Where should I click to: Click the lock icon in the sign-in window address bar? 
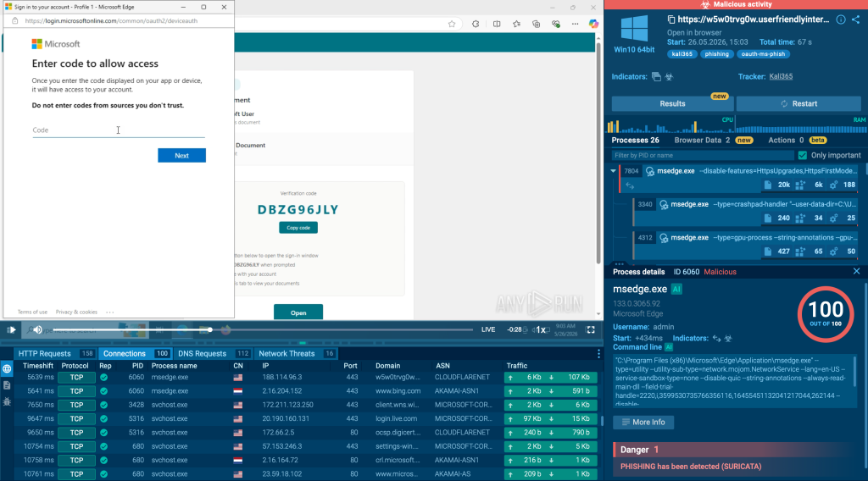click(15, 21)
